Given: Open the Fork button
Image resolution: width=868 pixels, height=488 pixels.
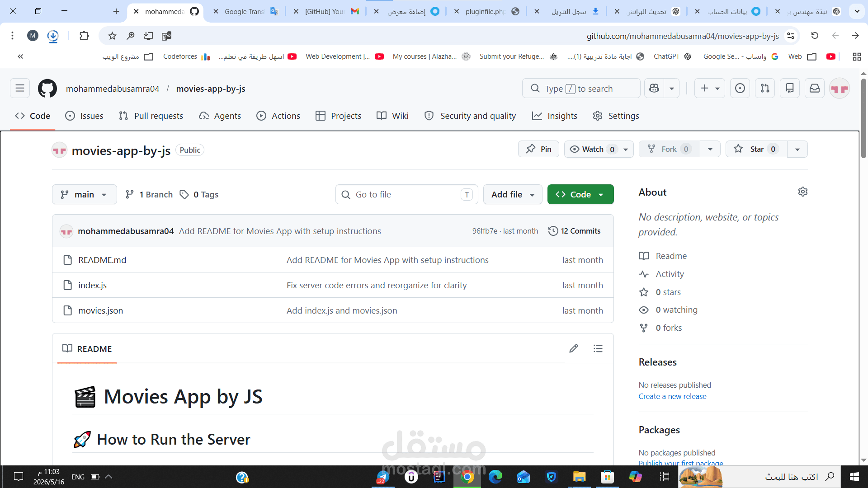Looking at the screenshot, I should 669,149.
